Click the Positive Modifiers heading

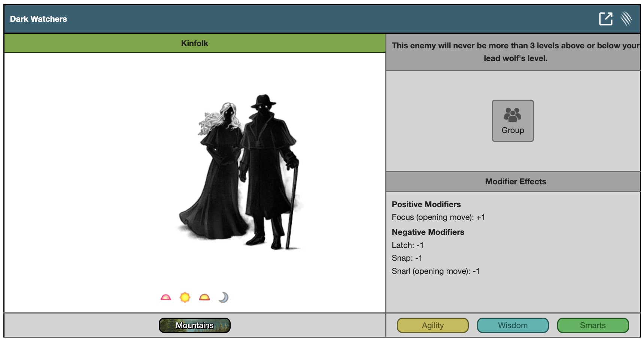tap(426, 205)
